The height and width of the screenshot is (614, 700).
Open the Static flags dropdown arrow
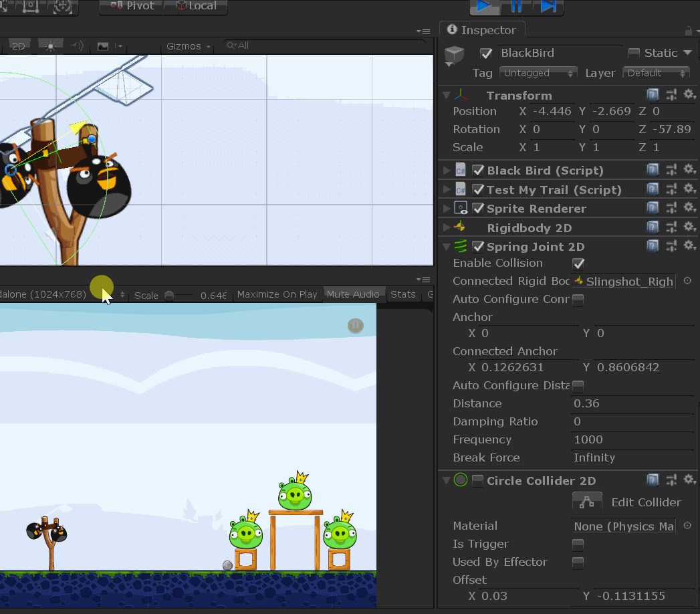click(x=687, y=53)
